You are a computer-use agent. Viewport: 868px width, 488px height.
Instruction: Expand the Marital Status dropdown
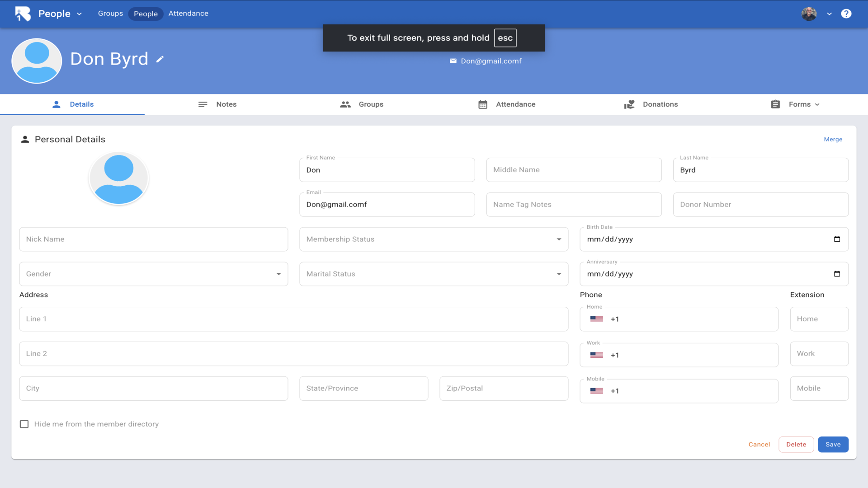[x=433, y=274]
